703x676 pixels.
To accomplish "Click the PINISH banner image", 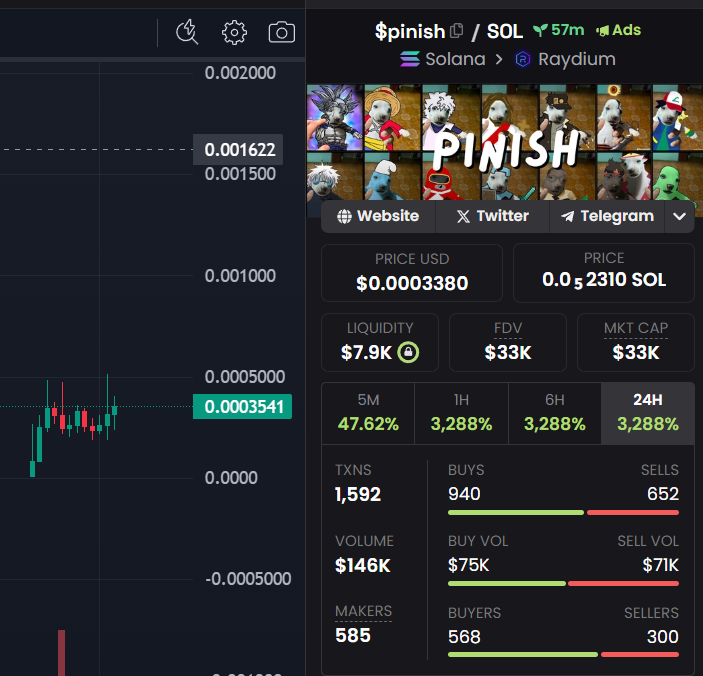I will pos(505,143).
